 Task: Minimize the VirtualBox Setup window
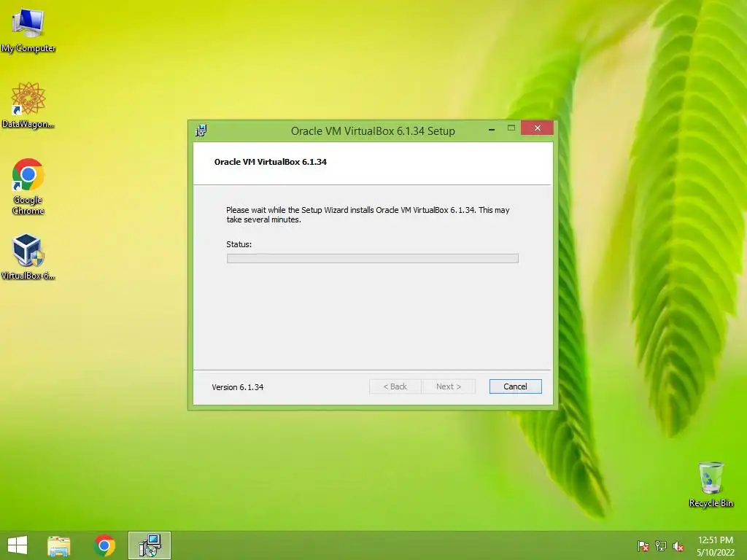tap(492, 128)
